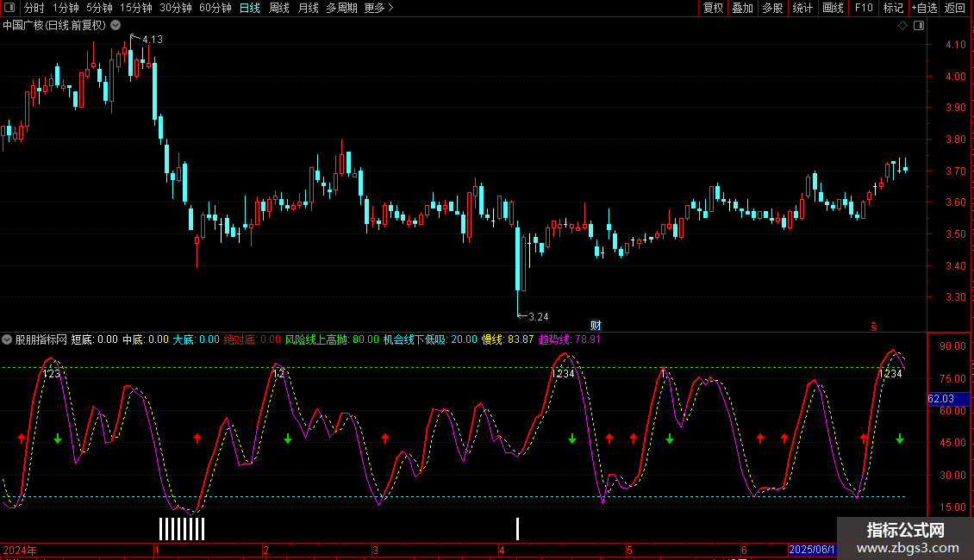Click the 中底: 0.00 indicator value
This screenshot has height=560, width=974.
(146, 339)
